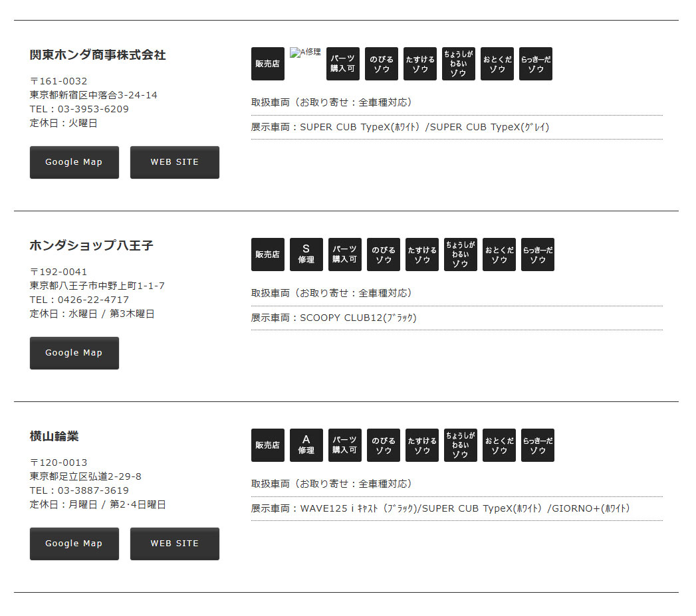The width and height of the screenshot is (696, 616).
Task: Click パーツ購入可 badge for ホンダショップ八王子
Action: pos(345,255)
